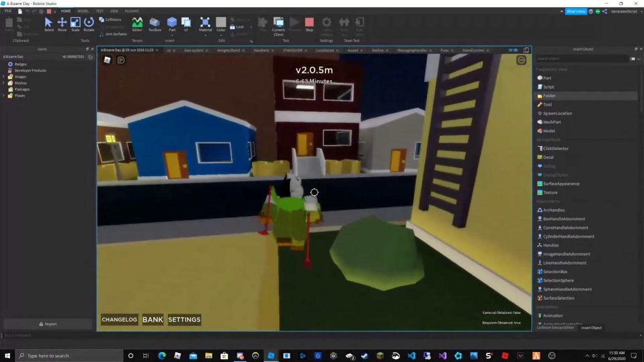Expand the Places folder in Game panel

pos(4,96)
